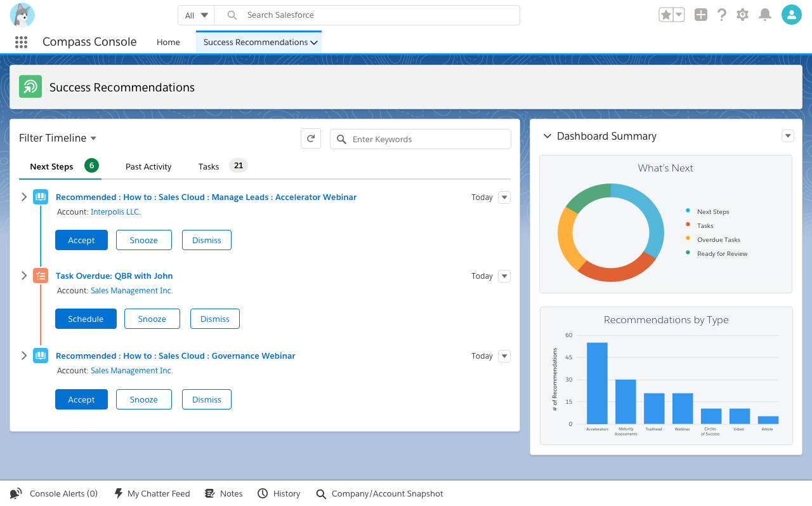Open the Task Overdue QBR with John link
The width and height of the screenshot is (812, 506).
click(114, 276)
